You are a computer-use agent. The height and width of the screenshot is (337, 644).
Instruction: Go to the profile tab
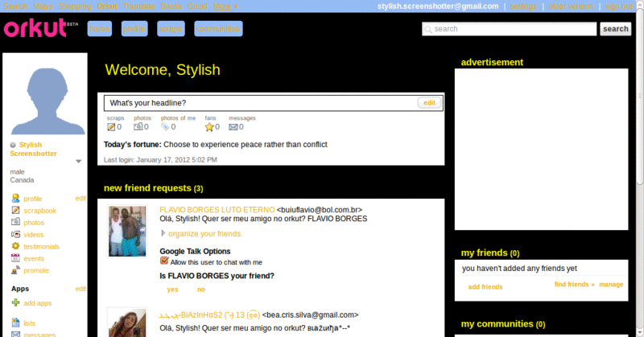[x=134, y=29]
